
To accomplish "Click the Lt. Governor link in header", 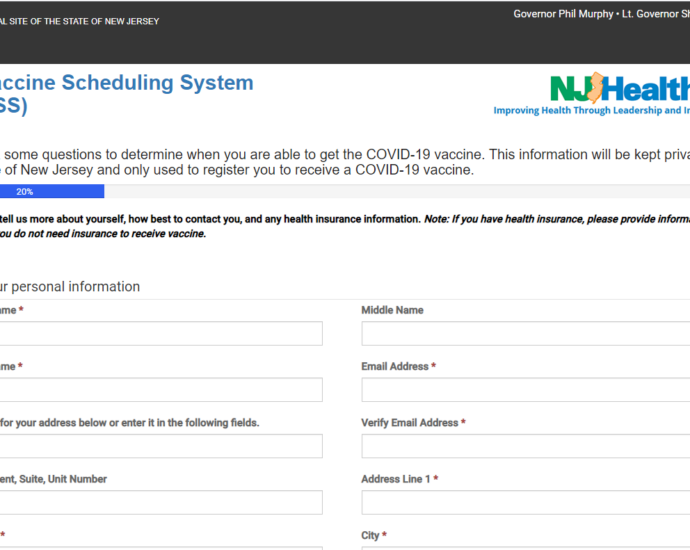I will tap(654, 14).
